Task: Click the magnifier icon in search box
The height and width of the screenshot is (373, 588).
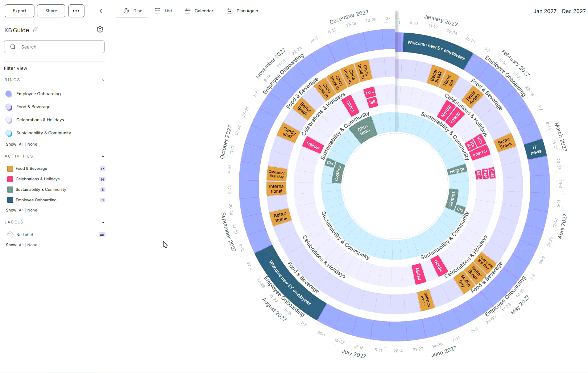Action: pyautogui.click(x=13, y=47)
